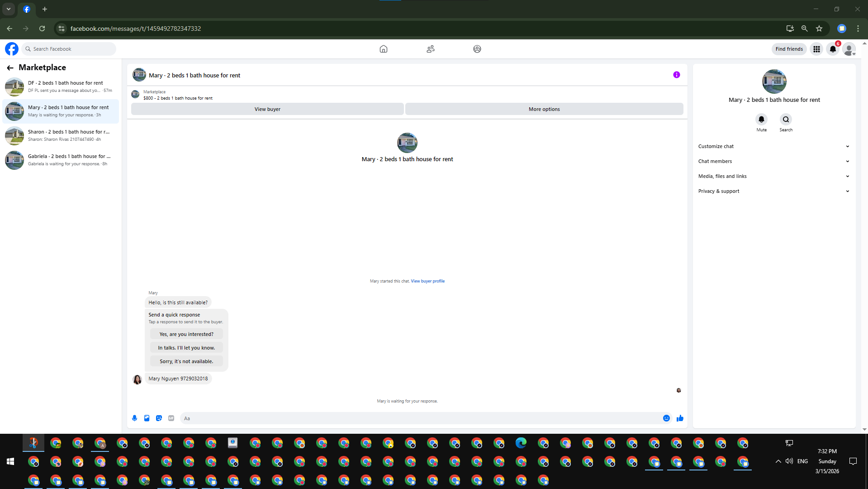868x489 pixels.
Task: Expand Chat members section
Action: 774,161
